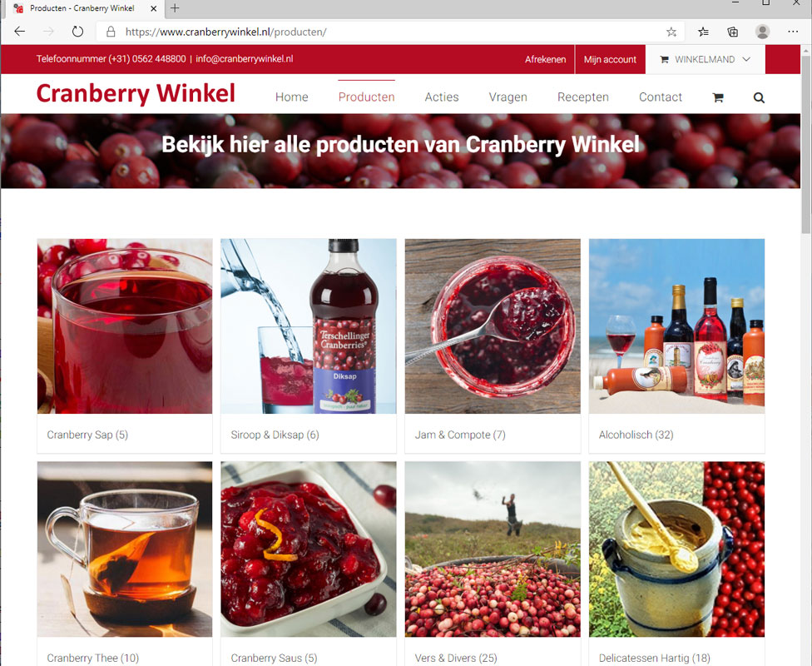Viewport: 812px width, 666px height.
Task: Open a new browser tab
Action: [x=175, y=8]
